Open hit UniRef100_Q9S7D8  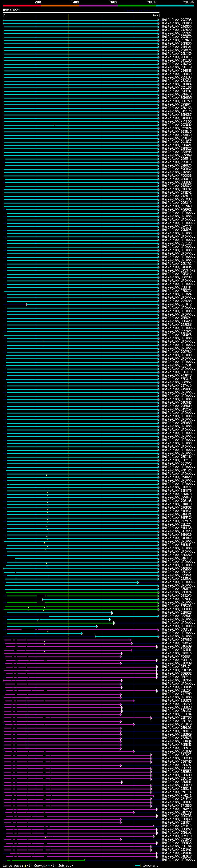click(x=176, y=20)
